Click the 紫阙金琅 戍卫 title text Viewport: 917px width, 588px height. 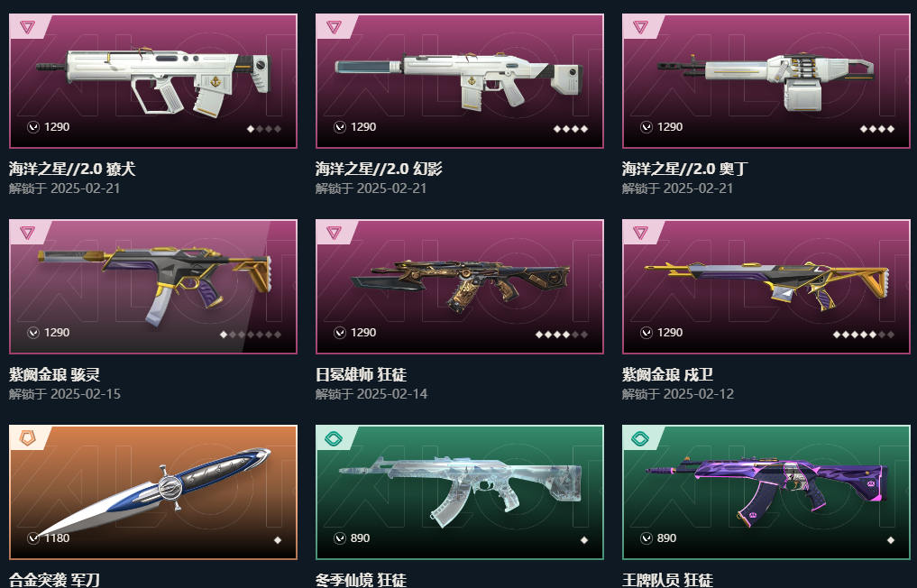tap(667, 374)
